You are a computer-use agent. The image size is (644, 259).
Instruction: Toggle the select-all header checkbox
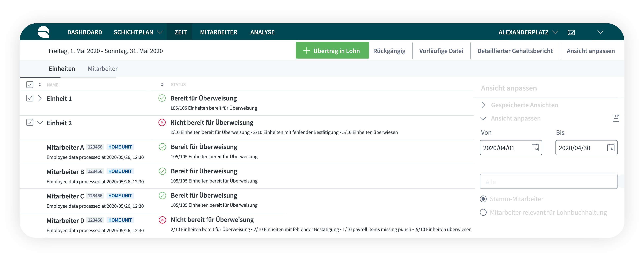[x=30, y=85]
